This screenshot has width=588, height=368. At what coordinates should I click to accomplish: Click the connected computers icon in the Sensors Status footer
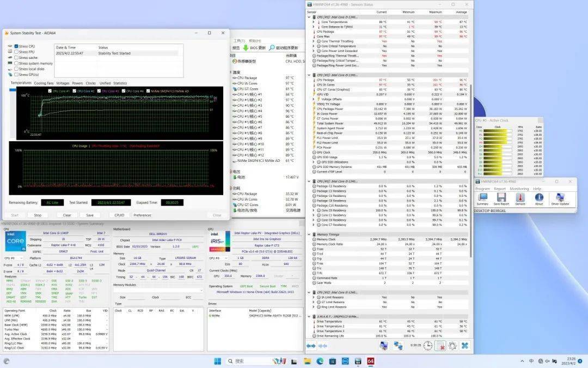tap(398, 346)
